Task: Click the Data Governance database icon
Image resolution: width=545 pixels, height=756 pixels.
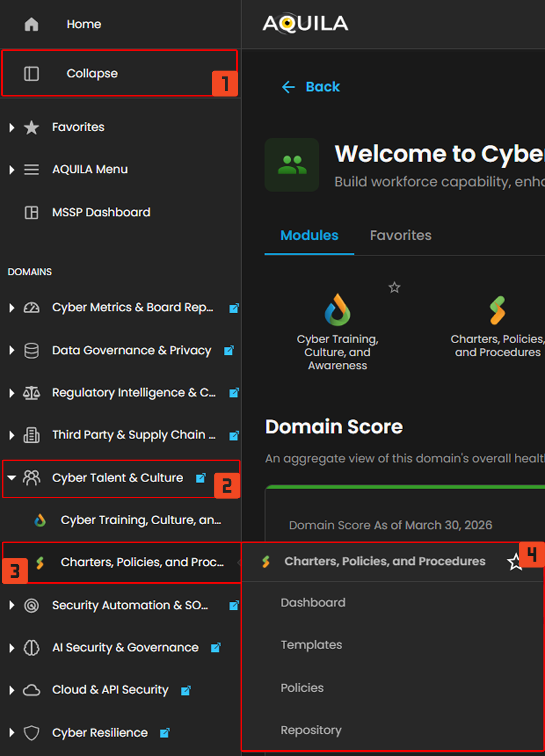Action: pos(31,350)
